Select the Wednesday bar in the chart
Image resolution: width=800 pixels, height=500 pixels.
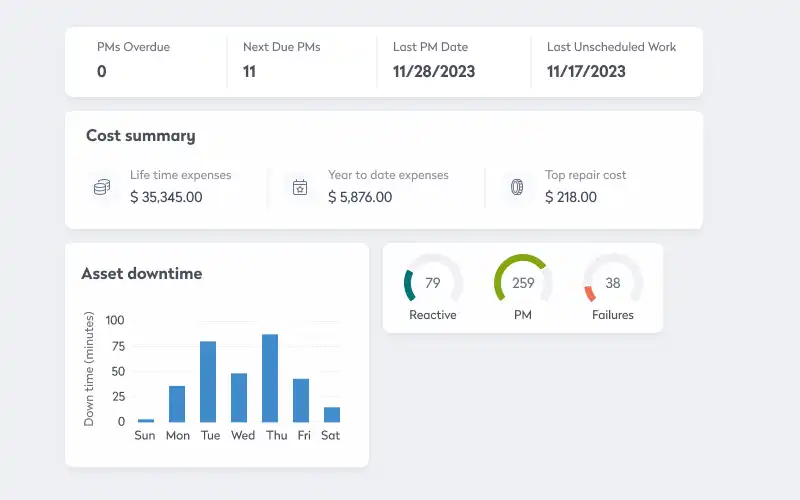pyautogui.click(x=239, y=398)
